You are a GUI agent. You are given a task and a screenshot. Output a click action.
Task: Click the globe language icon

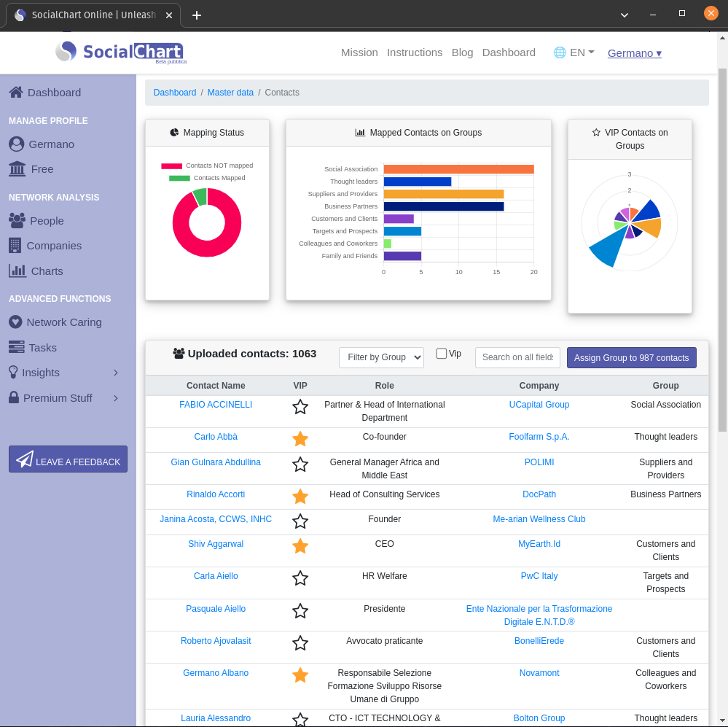click(560, 53)
